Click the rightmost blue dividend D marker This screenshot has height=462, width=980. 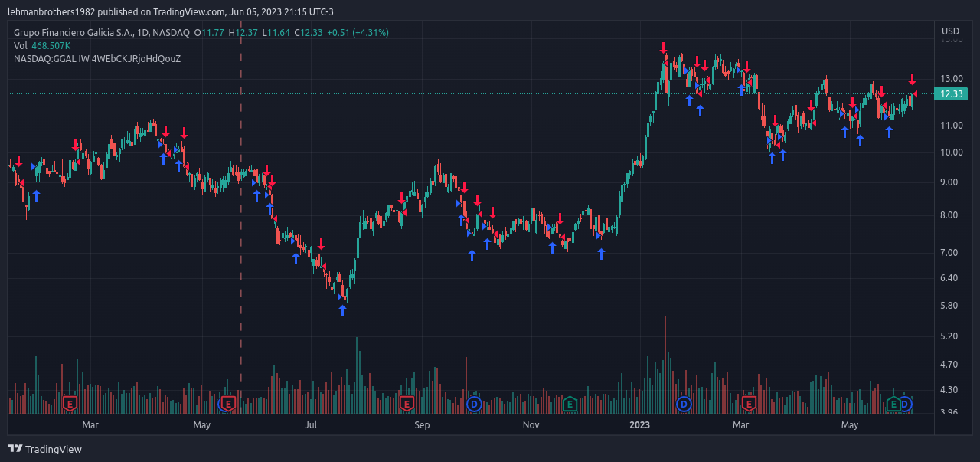point(905,403)
